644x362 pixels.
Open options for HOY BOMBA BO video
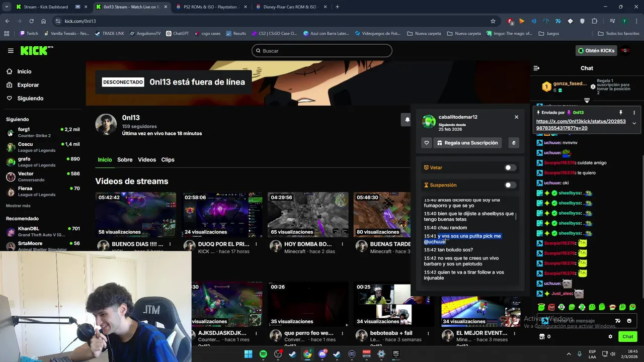click(342, 244)
